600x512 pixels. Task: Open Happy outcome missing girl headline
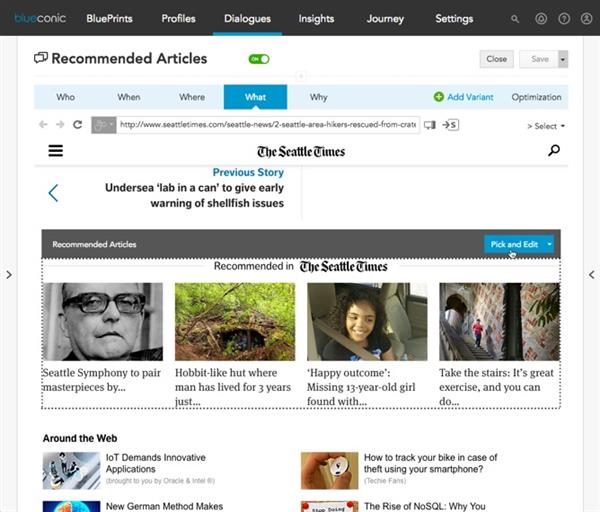[361, 387]
